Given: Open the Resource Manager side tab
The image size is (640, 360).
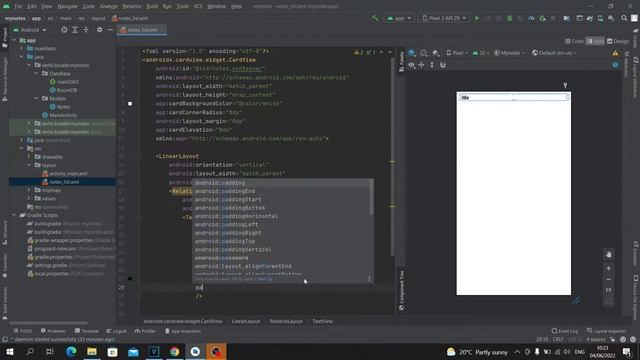Looking at the screenshot, I should (x=5, y=79).
